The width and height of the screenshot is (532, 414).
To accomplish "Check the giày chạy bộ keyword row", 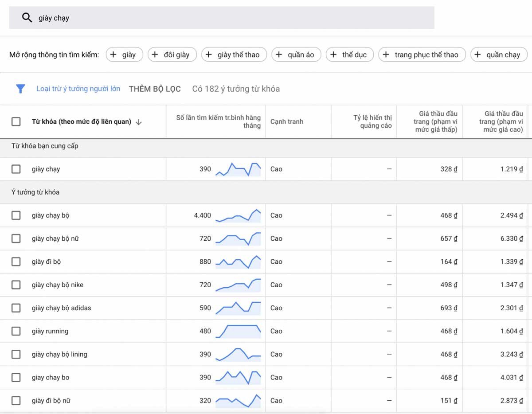I will (16, 215).
